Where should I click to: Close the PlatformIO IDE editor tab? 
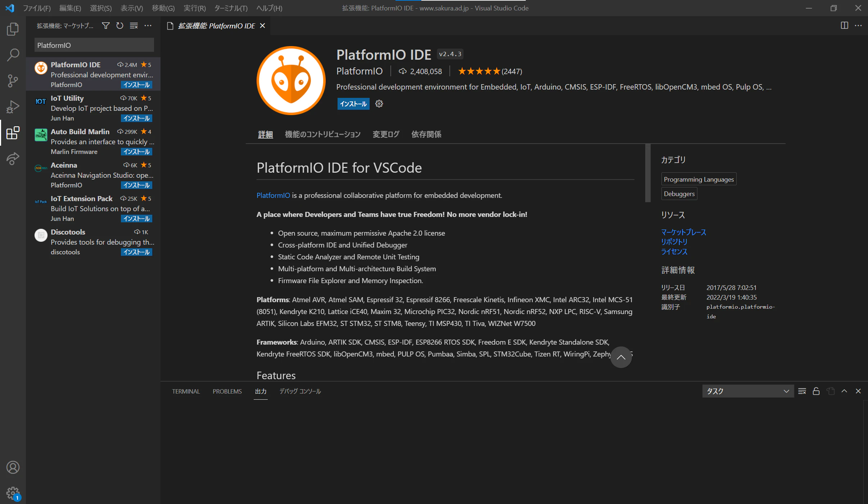click(262, 26)
